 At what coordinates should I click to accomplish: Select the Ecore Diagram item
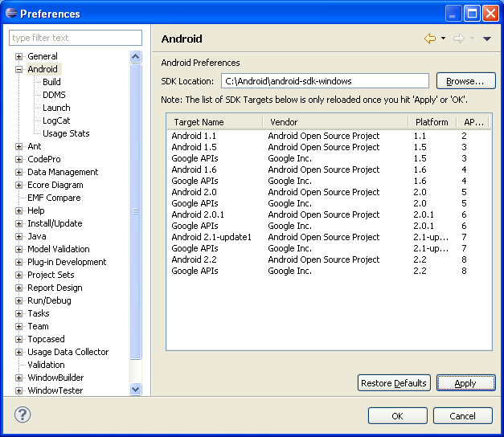pyautogui.click(x=55, y=185)
